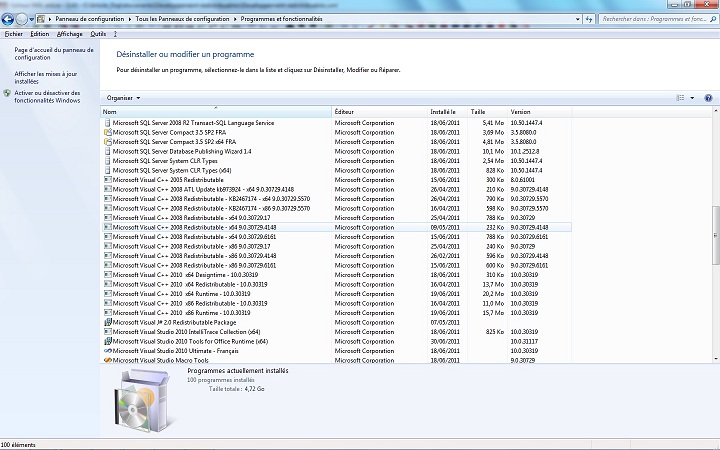This screenshot has height=450, width=720.
Task: Click the program list vertical scrollbar
Action: pos(714,230)
